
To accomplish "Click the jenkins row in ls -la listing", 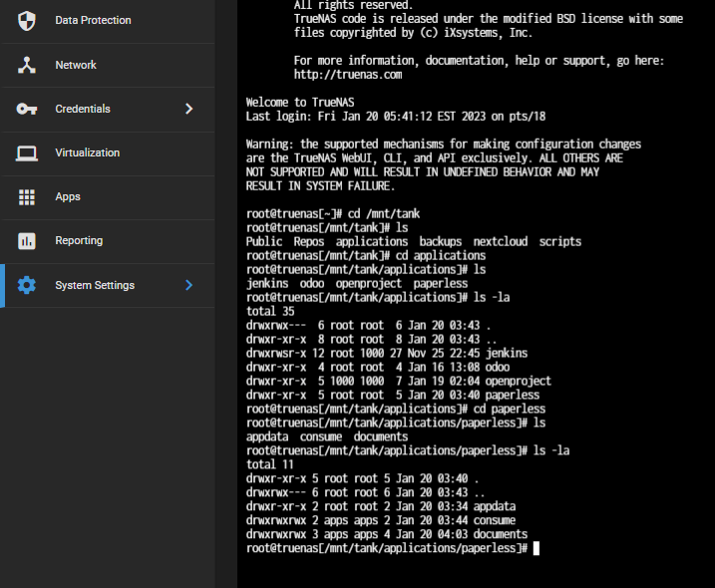I will 387,353.
